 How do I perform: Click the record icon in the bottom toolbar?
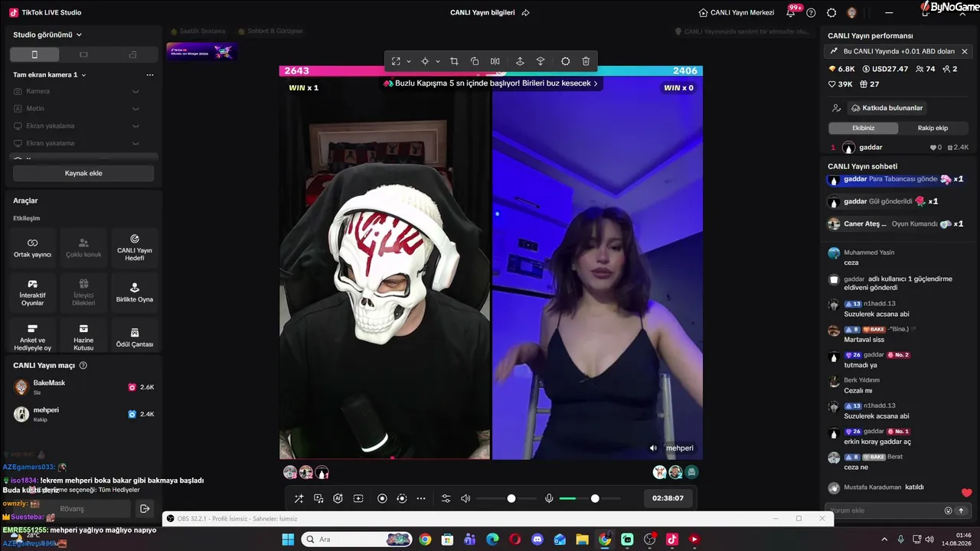click(382, 499)
